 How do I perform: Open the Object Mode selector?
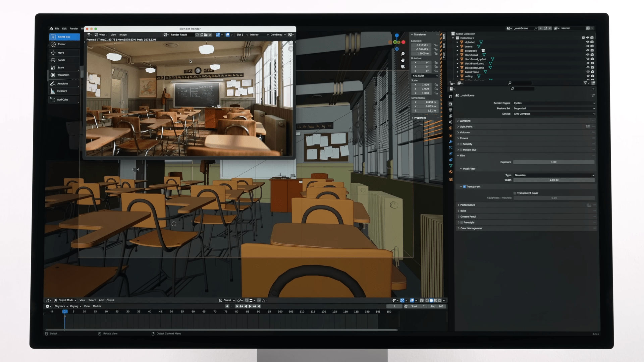(66, 300)
